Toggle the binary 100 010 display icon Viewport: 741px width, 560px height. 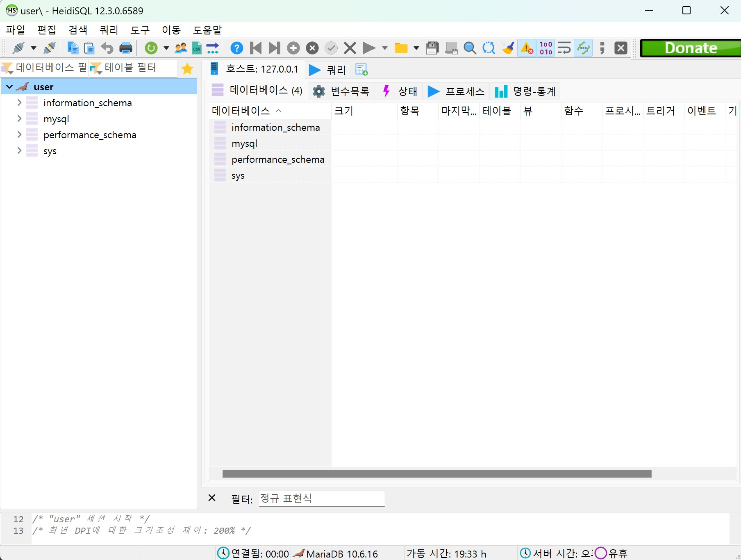pos(546,48)
